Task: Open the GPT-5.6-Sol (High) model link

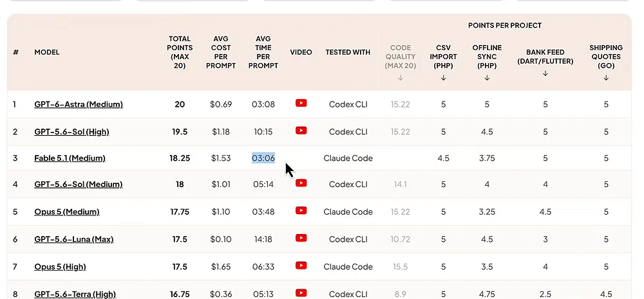Action: [x=72, y=132]
